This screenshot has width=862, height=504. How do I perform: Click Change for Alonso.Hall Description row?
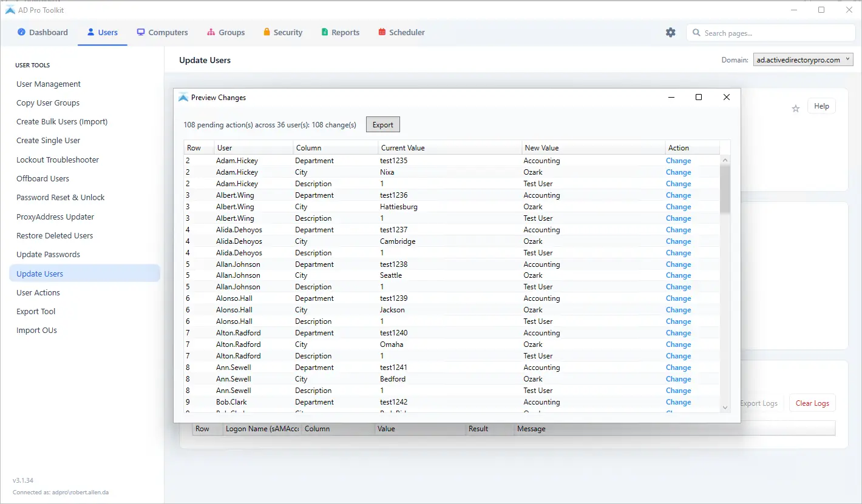coord(678,321)
